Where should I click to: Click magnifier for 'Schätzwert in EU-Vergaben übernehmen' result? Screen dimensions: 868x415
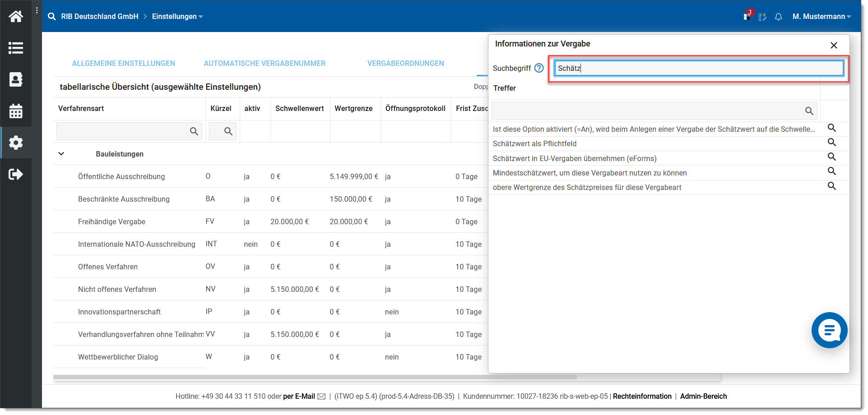tap(831, 157)
